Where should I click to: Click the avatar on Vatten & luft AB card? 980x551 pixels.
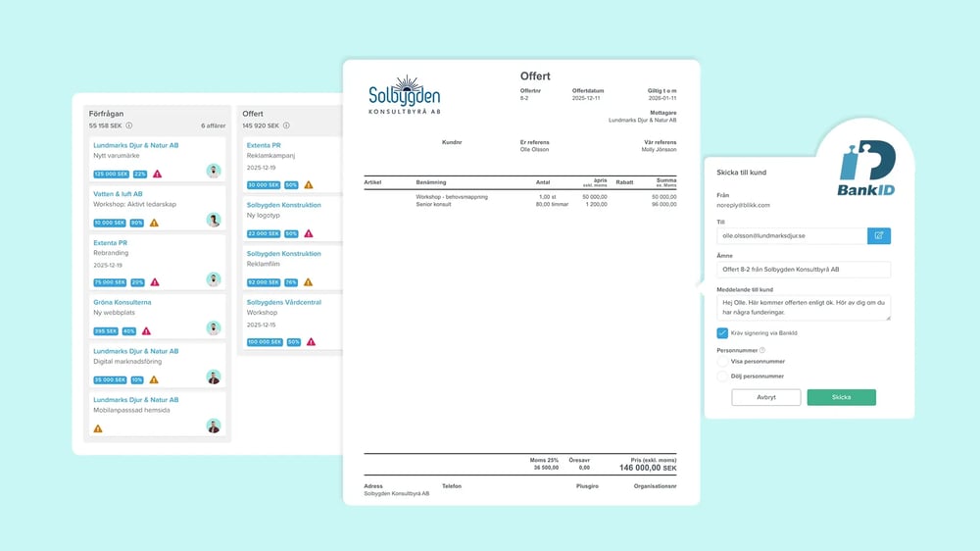coord(214,220)
